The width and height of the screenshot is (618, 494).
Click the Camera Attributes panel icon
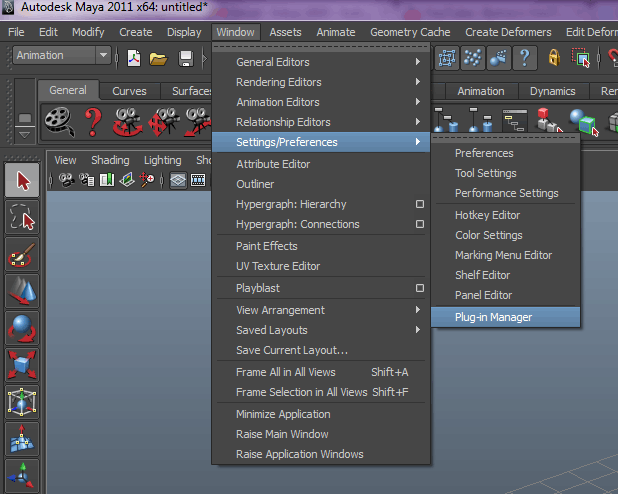point(87,180)
